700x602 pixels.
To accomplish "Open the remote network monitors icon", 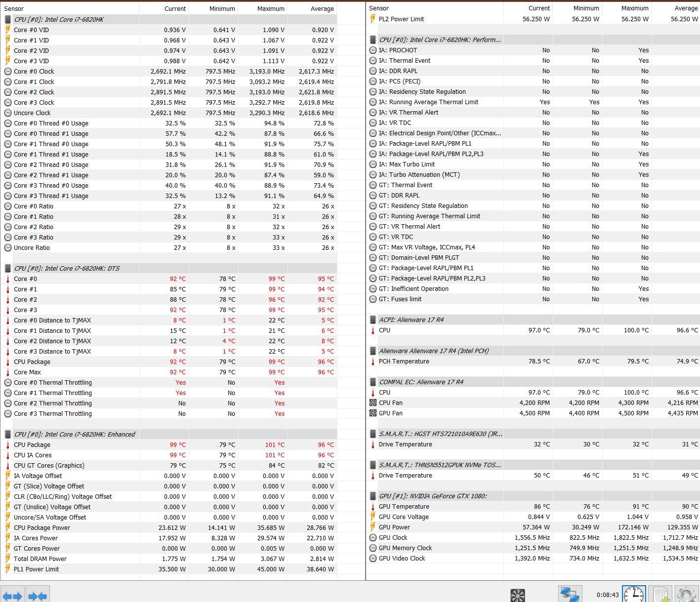I will pos(570,594).
